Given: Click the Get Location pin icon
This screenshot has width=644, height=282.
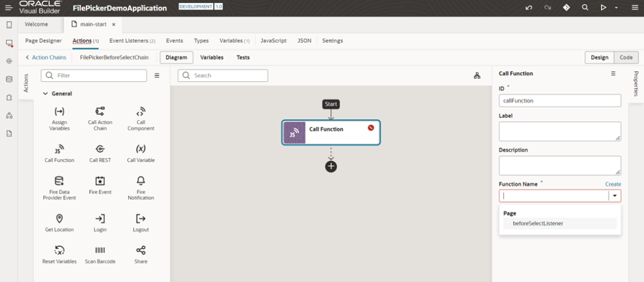Looking at the screenshot, I should [x=59, y=218].
